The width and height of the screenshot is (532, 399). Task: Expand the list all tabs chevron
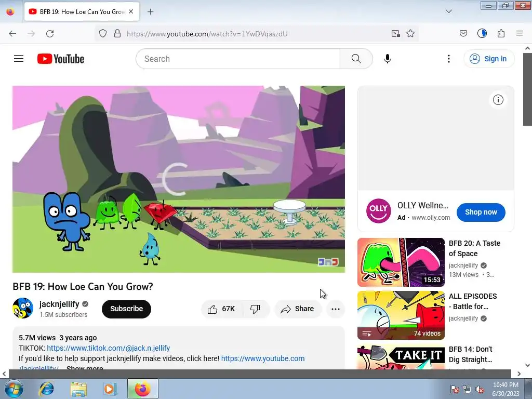pyautogui.click(x=448, y=11)
